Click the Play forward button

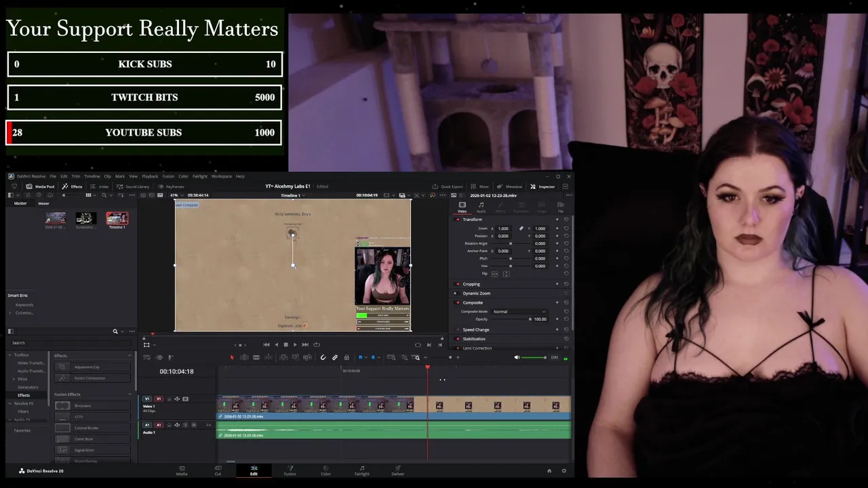pos(295,345)
